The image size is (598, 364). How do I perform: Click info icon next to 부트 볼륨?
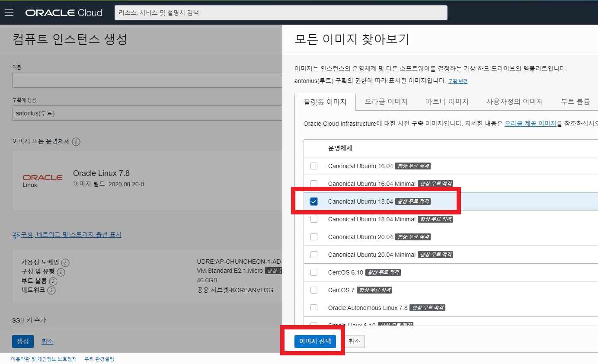click(x=53, y=281)
